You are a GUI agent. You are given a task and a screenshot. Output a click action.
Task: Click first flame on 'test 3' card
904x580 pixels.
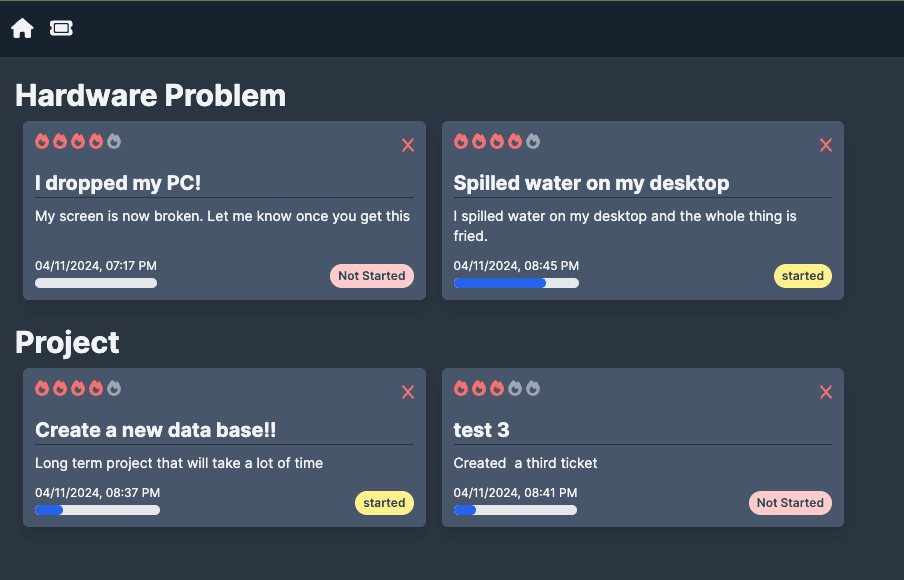click(461, 388)
